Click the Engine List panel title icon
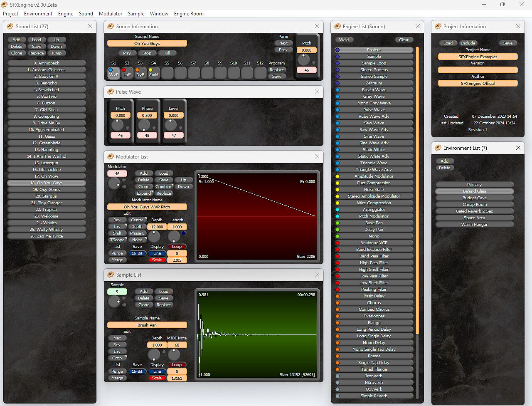The width and height of the screenshot is (532, 406). tap(337, 26)
